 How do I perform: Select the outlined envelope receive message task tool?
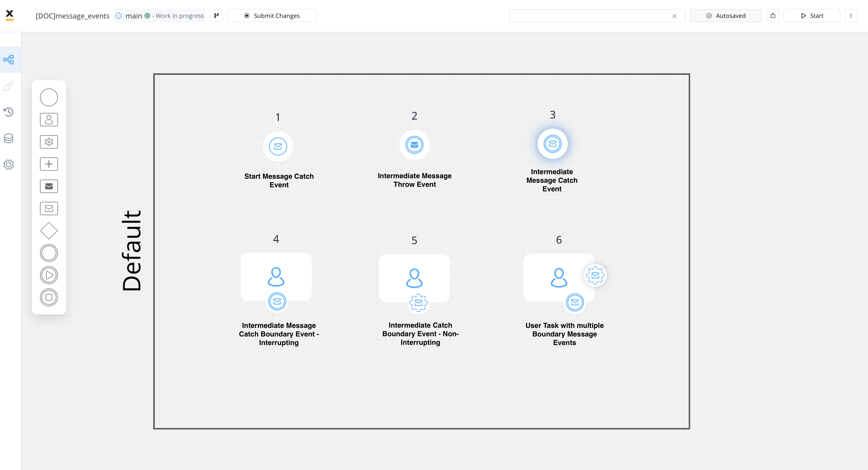(49, 208)
